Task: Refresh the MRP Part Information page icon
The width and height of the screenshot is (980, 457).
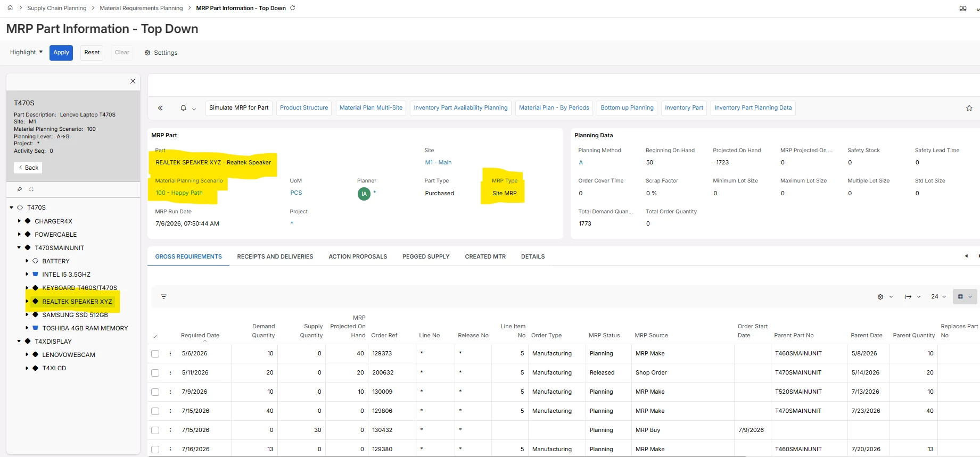Action: pyautogui.click(x=292, y=8)
